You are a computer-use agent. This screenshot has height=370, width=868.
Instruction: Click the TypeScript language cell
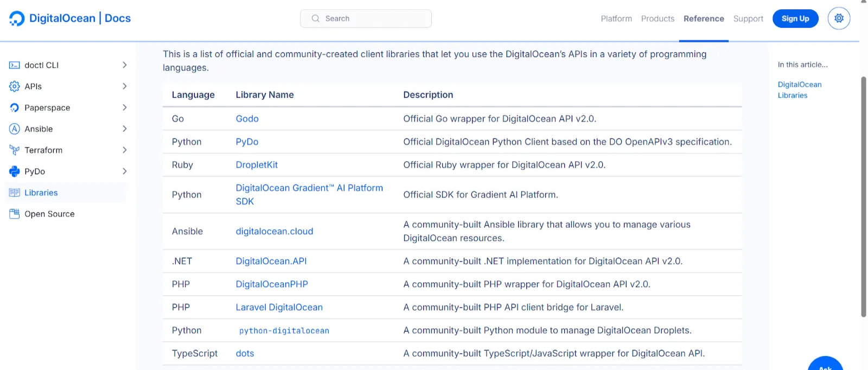click(x=195, y=353)
